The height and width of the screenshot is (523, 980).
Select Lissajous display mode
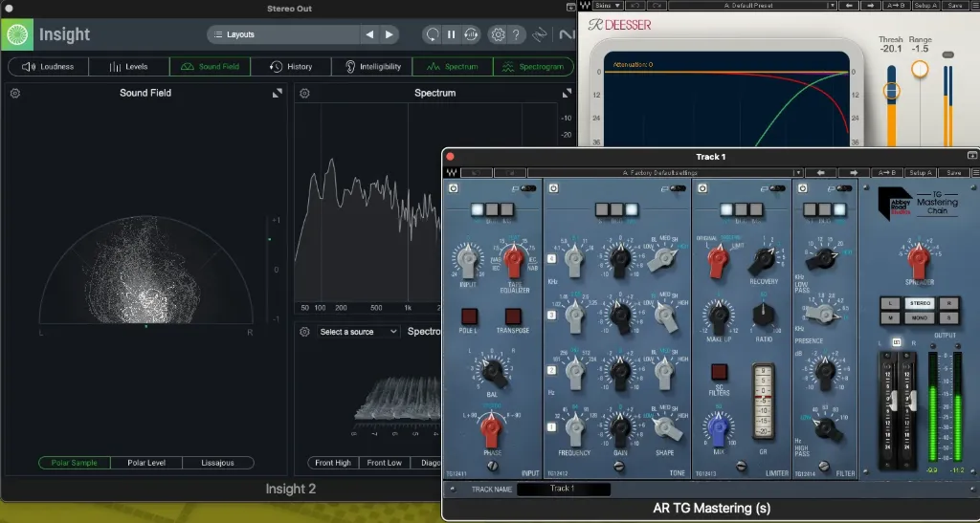pos(217,463)
